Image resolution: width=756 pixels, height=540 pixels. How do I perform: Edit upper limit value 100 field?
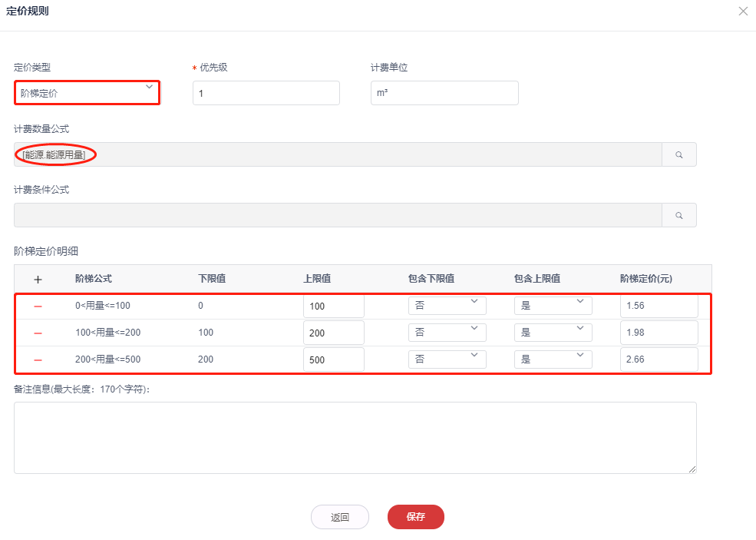point(333,306)
